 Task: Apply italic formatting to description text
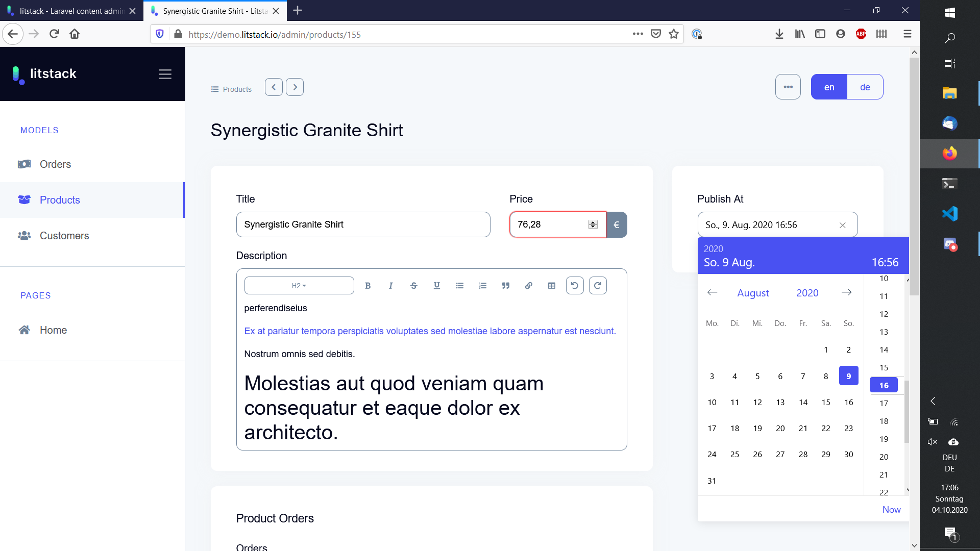390,285
